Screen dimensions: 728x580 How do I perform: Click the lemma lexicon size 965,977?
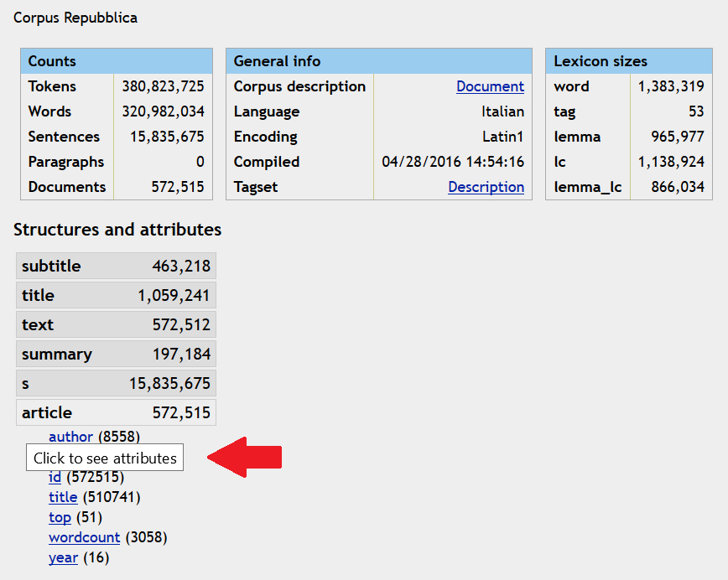tap(678, 137)
